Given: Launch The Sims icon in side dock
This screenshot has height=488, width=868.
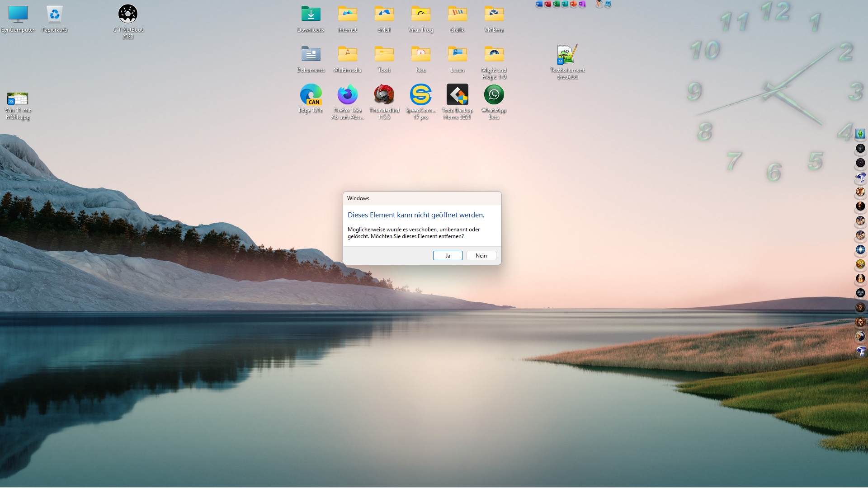Looking at the screenshot, I should pos(860,134).
